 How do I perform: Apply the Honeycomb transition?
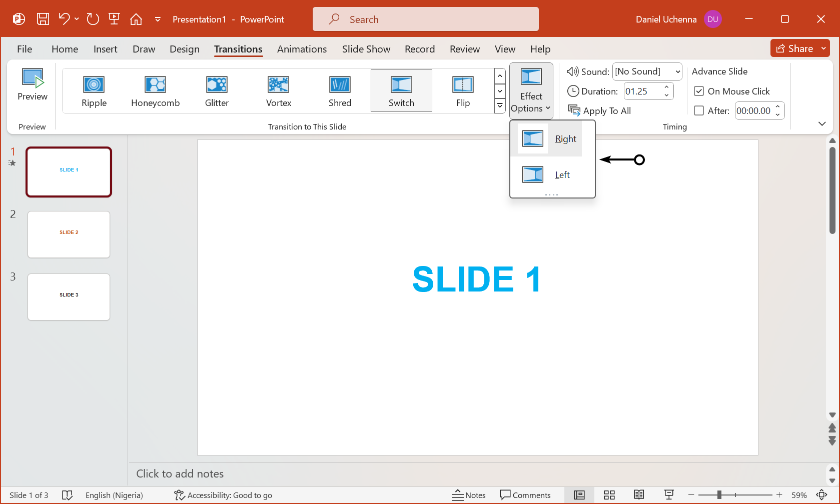(155, 91)
